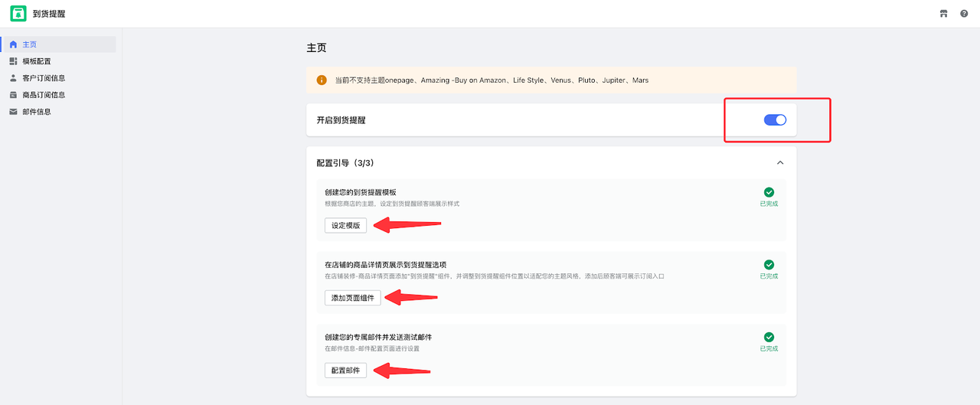Click green checkmark for 专属邮件 step

(769, 337)
